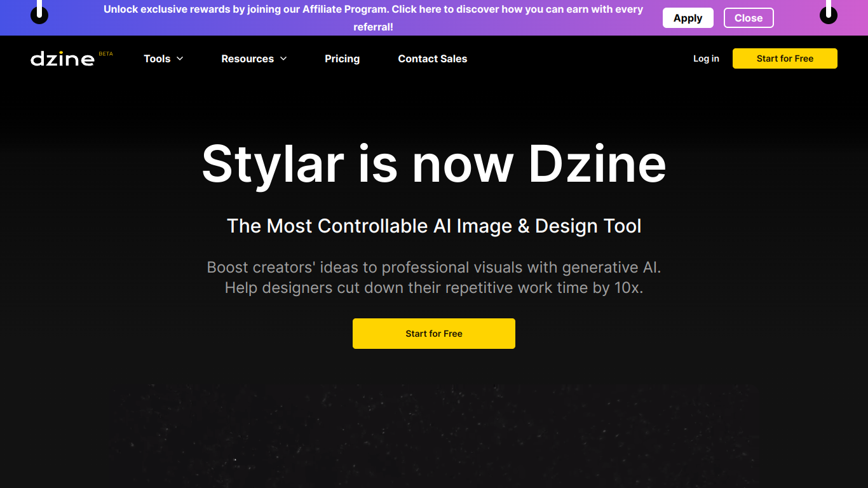Screen dimensions: 868x488
Task: Click the Resources chevron arrow
Action: pos(283,58)
